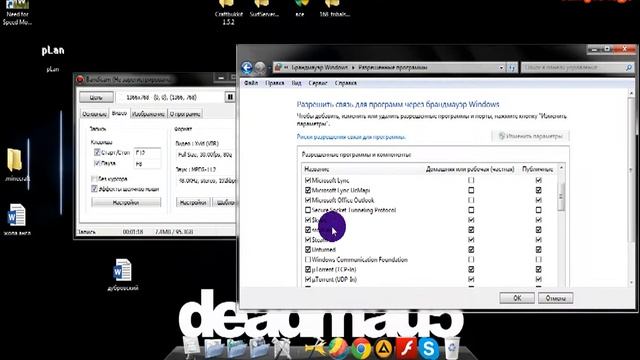Toggle Microsoft Office Outlook program checkbox
The width and height of the screenshot is (640, 360).
point(308,200)
